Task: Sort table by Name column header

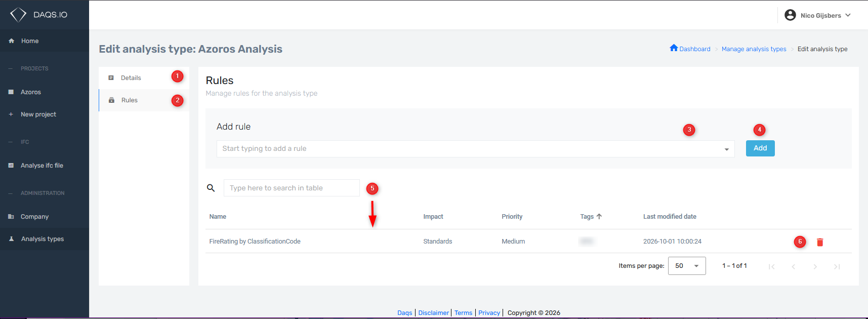Action: tap(218, 217)
